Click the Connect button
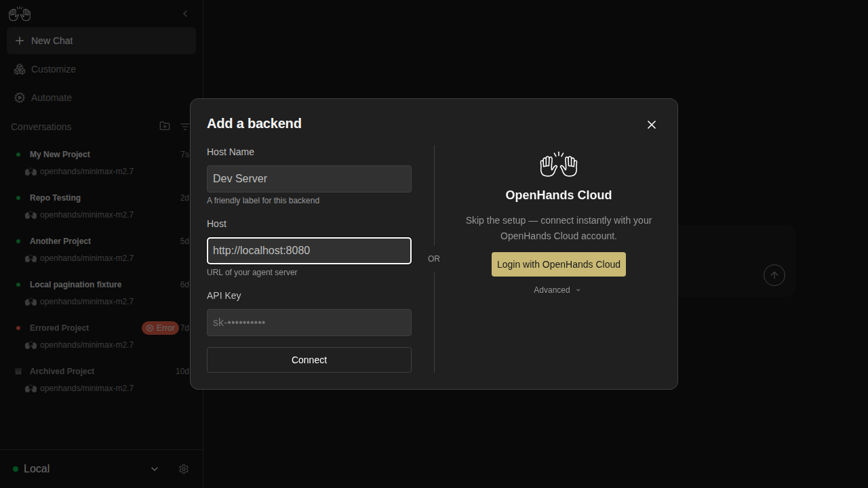The width and height of the screenshot is (868, 488). pos(309,360)
